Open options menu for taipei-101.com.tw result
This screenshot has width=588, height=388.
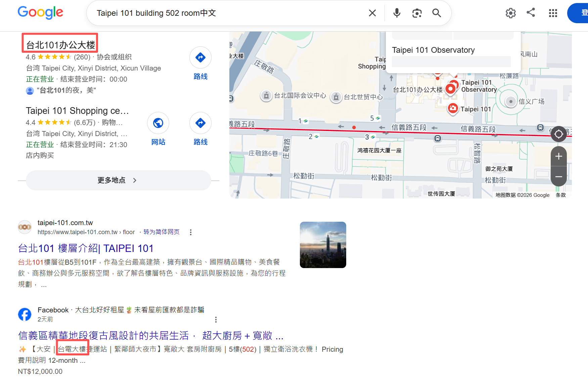click(x=191, y=232)
